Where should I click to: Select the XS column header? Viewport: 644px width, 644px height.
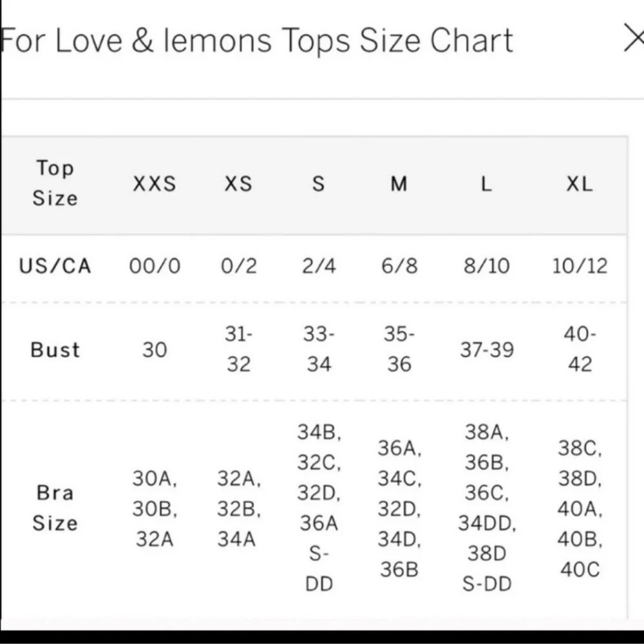pyautogui.click(x=238, y=184)
